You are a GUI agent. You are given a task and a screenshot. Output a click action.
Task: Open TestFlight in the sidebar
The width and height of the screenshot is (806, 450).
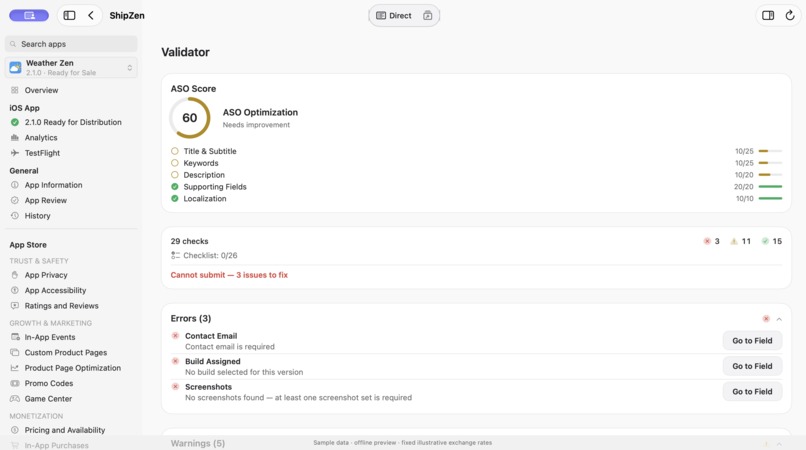tap(42, 153)
